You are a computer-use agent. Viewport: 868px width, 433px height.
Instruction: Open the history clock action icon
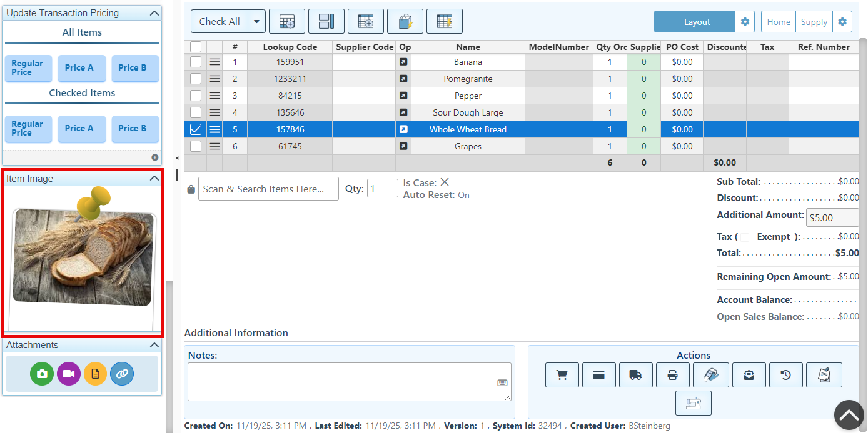point(785,375)
